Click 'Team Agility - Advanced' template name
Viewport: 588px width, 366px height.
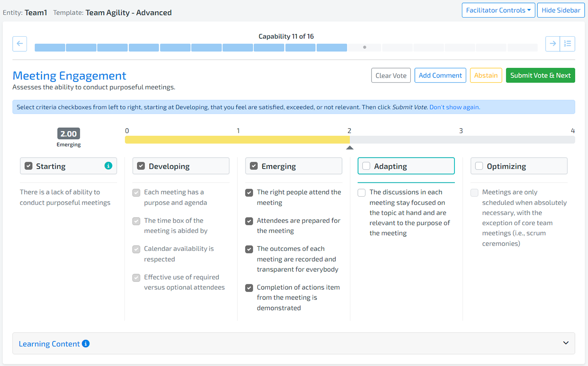click(129, 13)
